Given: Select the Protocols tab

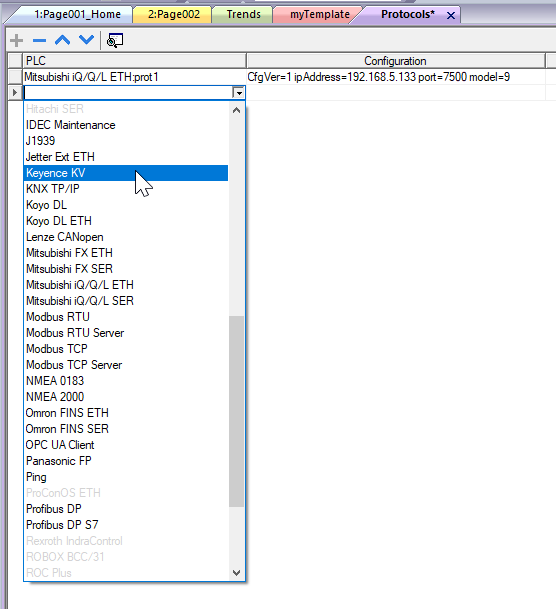Looking at the screenshot, I should (x=408, y=14).
